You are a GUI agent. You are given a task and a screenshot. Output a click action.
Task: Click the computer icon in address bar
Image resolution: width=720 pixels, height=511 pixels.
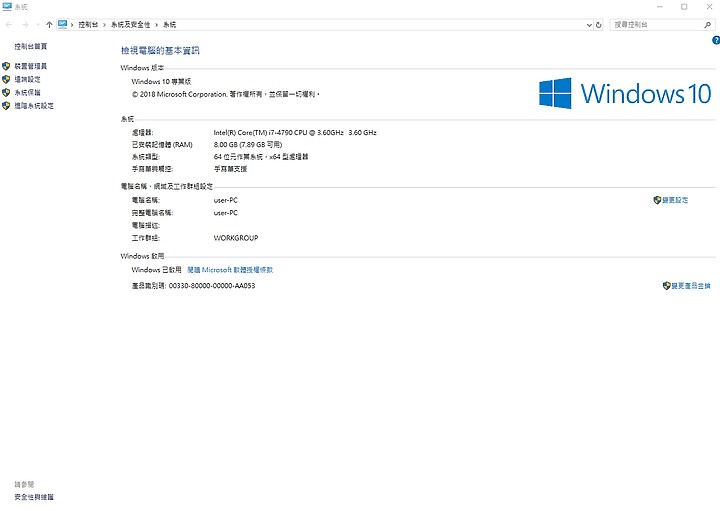(62, 24)
